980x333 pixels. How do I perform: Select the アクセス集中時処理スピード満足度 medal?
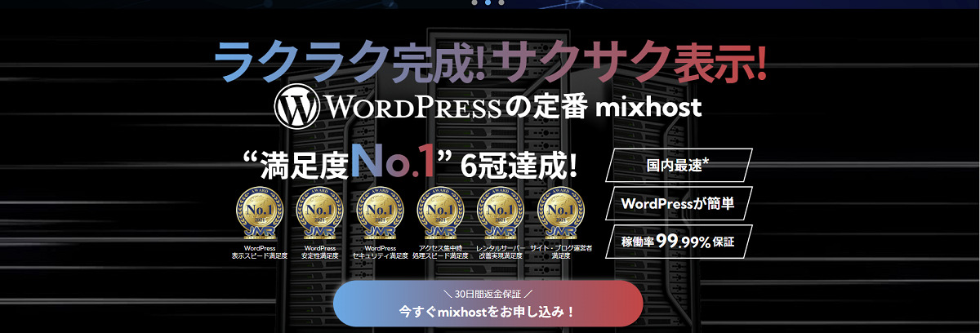[x=440, y=212]
